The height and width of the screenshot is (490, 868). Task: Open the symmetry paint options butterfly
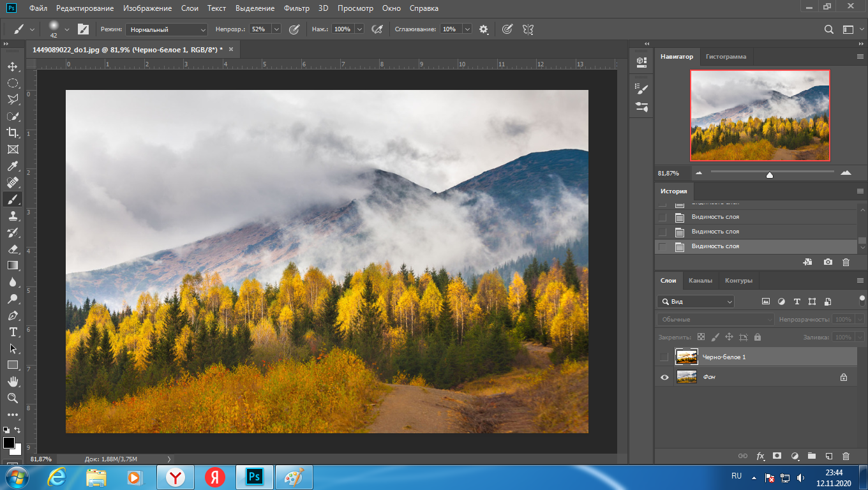[528, 29]
